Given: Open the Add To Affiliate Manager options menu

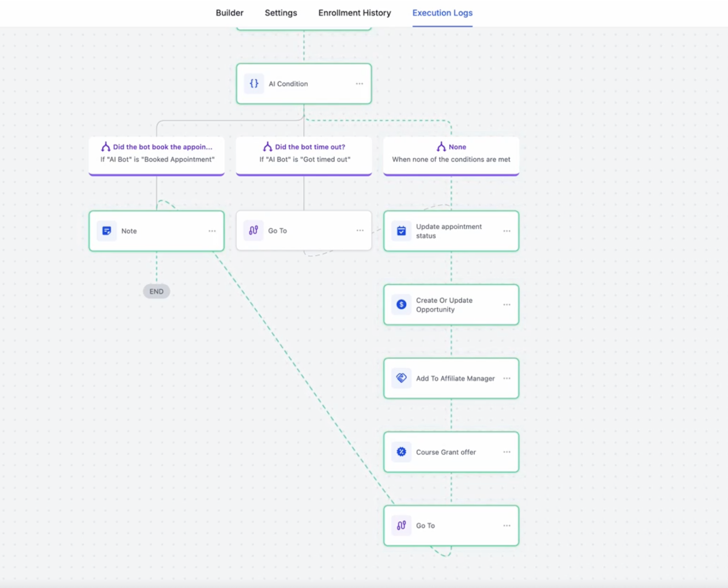Looking at the screenshot, I should pyautogui.click(x=507, y=378).
